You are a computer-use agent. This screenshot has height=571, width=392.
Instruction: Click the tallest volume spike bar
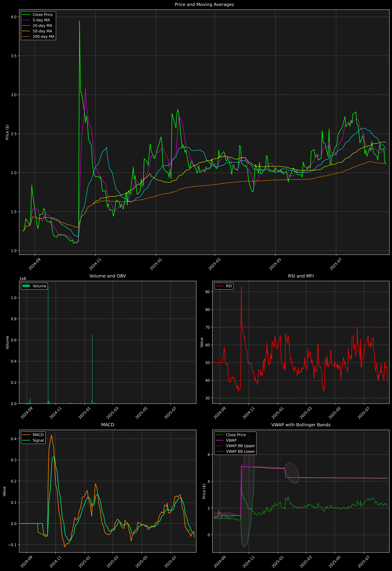48,344
